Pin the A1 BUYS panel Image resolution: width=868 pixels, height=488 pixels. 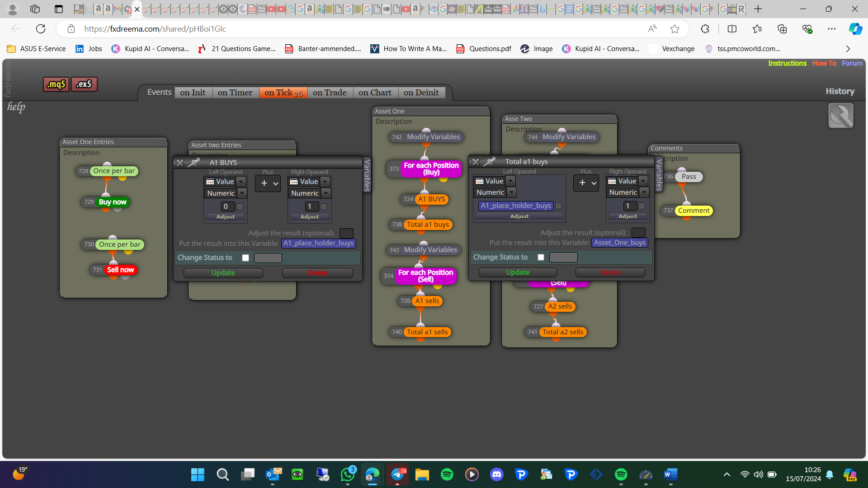pyautogui.click(x=194, y=162)
